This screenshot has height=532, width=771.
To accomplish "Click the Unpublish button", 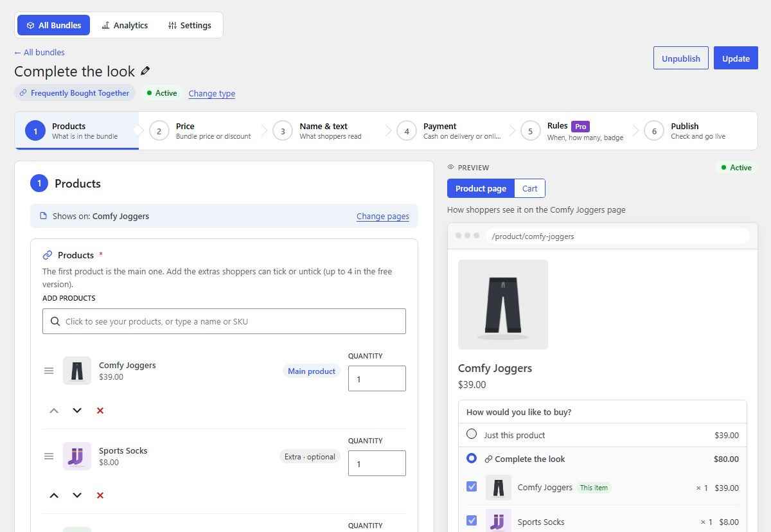I will (x=681, y=58).
